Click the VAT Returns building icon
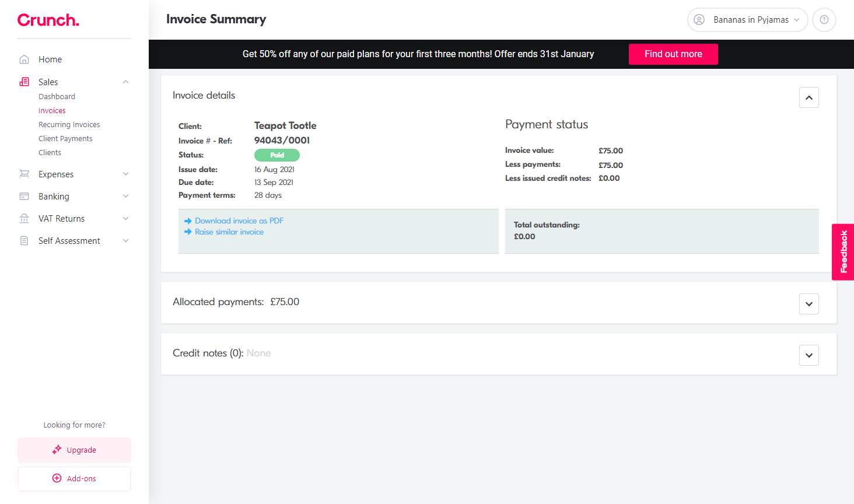Viewport: 854px width, 504px height. click(24, 219)
